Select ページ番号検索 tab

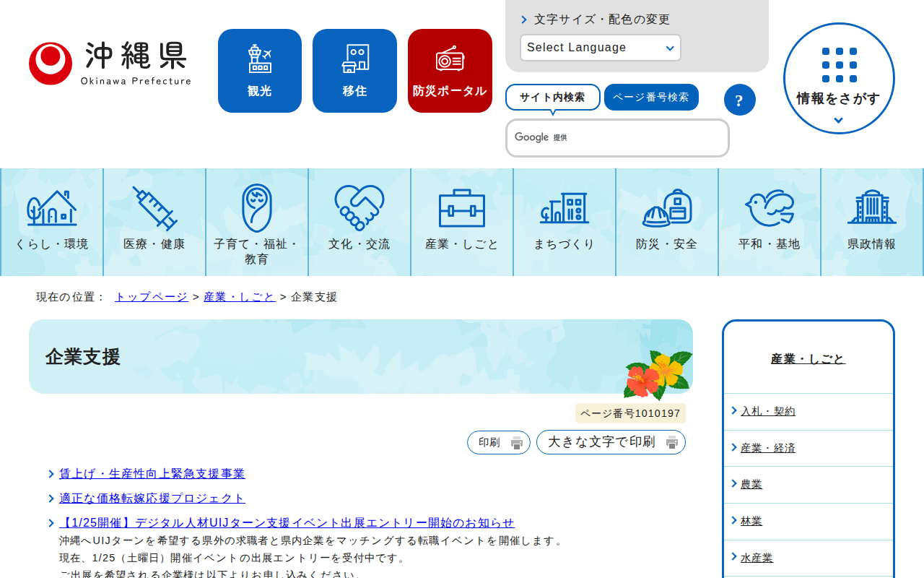[x=651, y=97]
